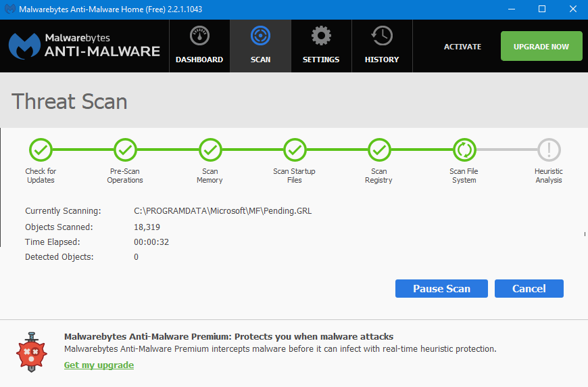588x387 pixels.
Task: Switch to the DASHBOARD tab label
Action: (x=199, y=60)
